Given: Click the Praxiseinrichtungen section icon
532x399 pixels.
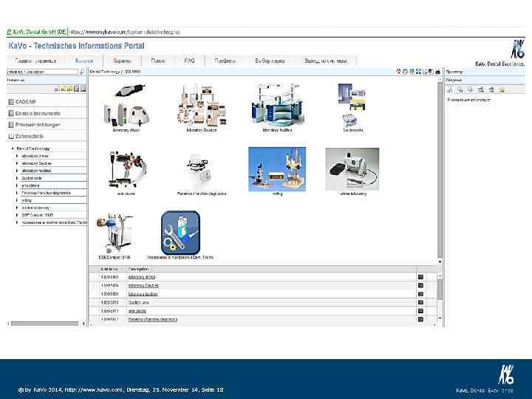Looking at the screenshot, I should [11, 125].
